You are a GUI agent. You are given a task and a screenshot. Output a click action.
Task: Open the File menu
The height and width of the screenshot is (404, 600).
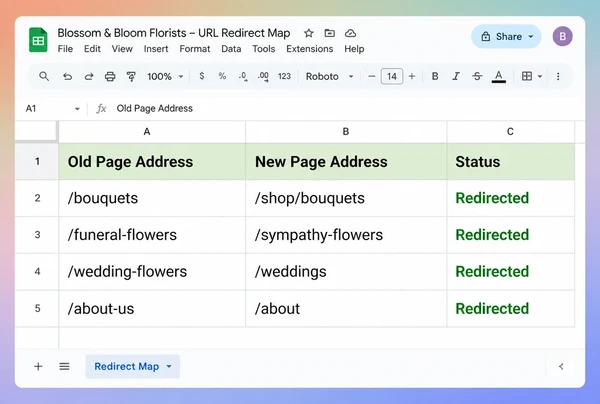click(65, 49)
